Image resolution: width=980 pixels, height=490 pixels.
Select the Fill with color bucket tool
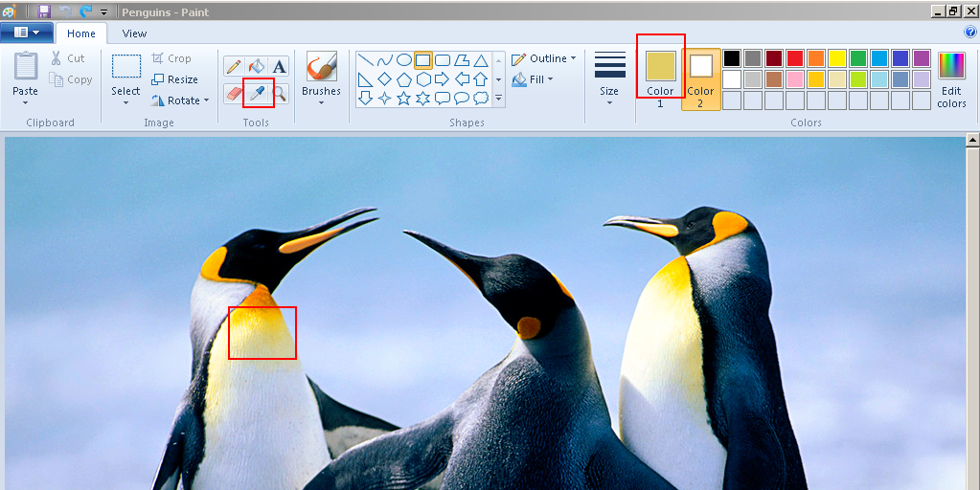pyautogui.click(x=257, y=66)
